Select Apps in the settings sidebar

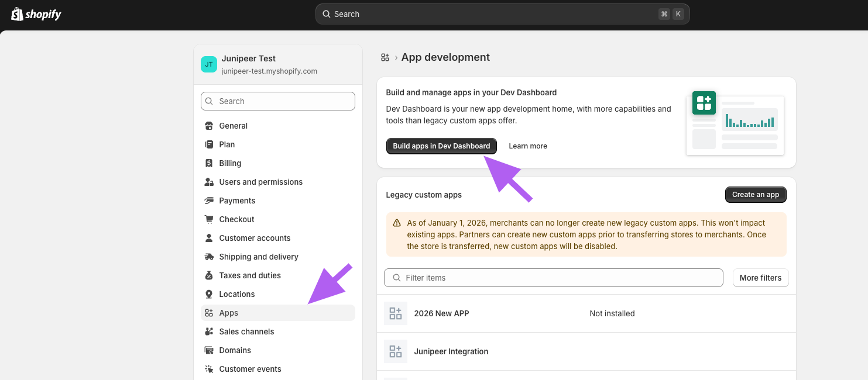coord(278,313)
